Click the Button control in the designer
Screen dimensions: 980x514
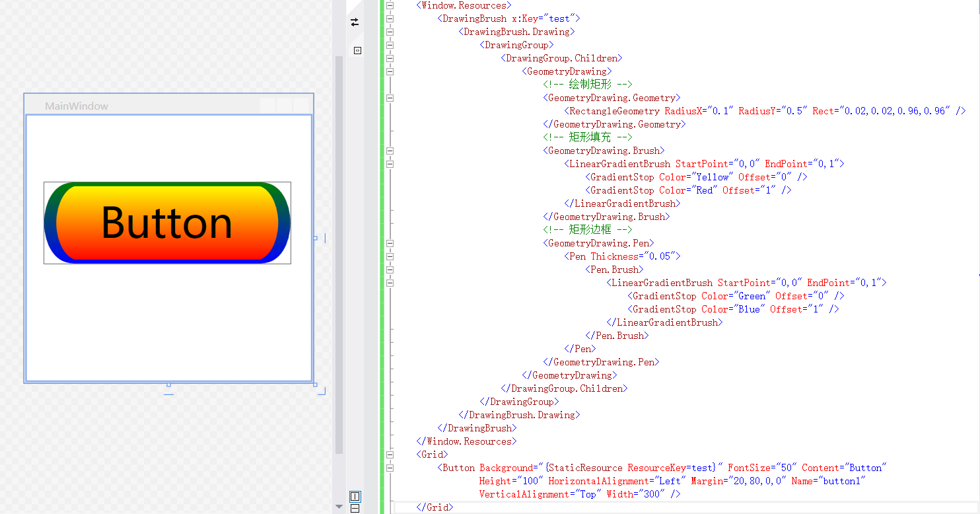pyautogui.click(x=166, y=223)
